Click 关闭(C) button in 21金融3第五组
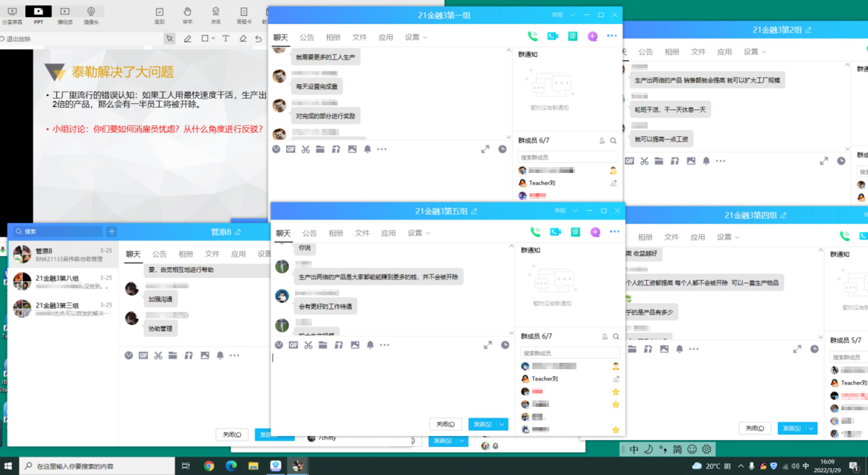Image resolution: width=868 pixels, height=475 pixels. (445, 424)
